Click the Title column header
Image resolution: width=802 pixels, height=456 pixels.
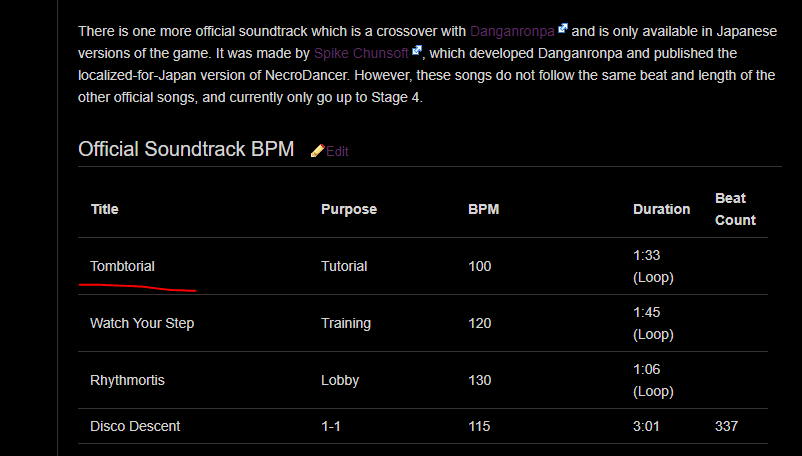pos(104,209)
